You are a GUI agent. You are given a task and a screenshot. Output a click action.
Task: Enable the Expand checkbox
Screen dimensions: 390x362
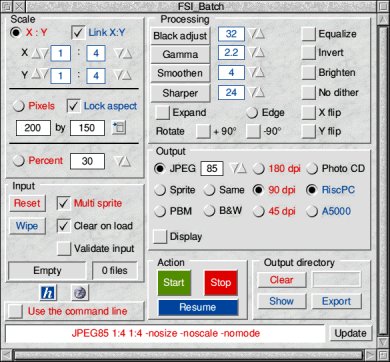(163, 113)
